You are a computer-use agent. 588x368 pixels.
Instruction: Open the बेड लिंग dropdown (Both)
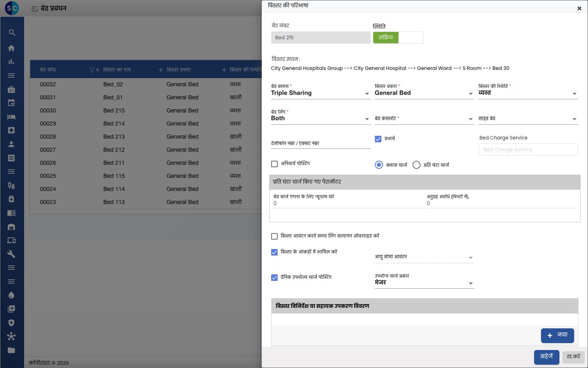(x=321, y=119)
